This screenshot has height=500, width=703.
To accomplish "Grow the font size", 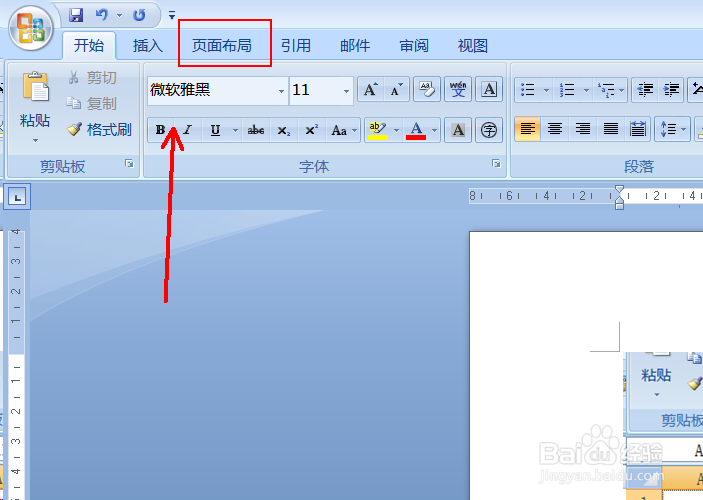I will pos(371,89).
